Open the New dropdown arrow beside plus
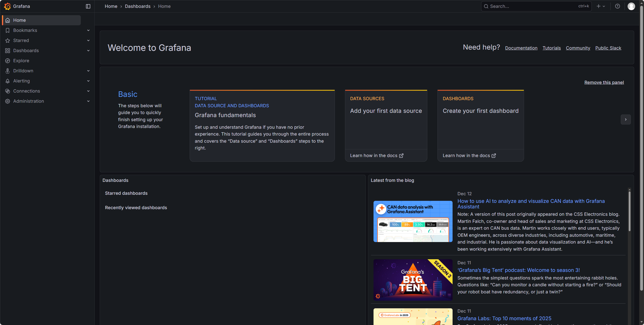644x325 pixels. tap(604, 6)
